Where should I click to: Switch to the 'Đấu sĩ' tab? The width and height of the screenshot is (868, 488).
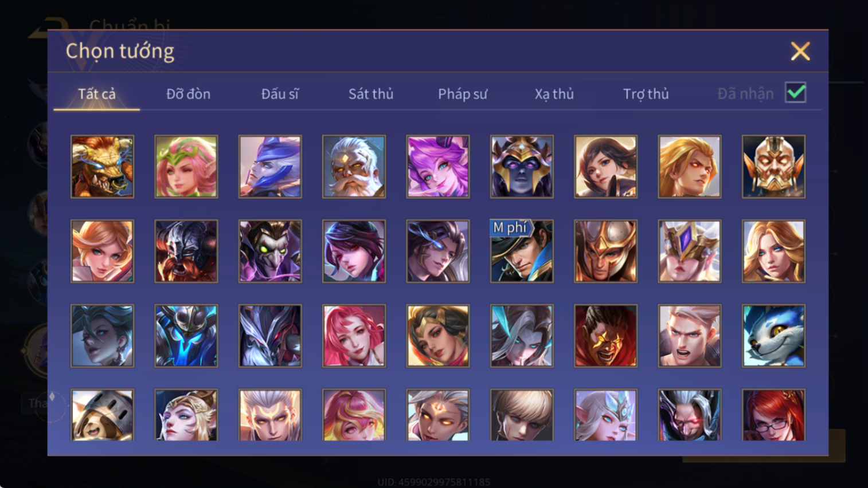(280, 94)
